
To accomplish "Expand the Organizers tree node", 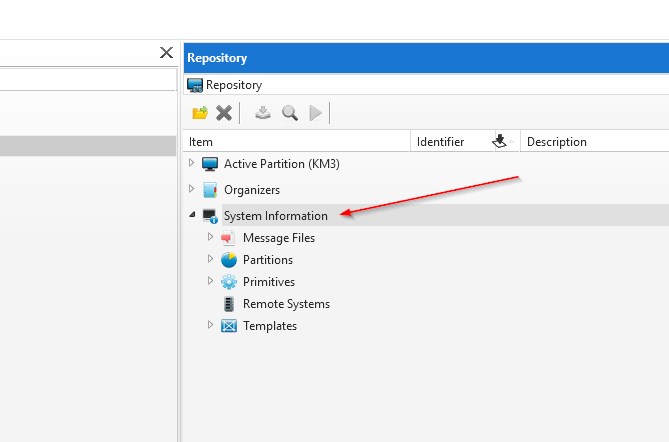I will pyautogui.click(x=192, y=189).
